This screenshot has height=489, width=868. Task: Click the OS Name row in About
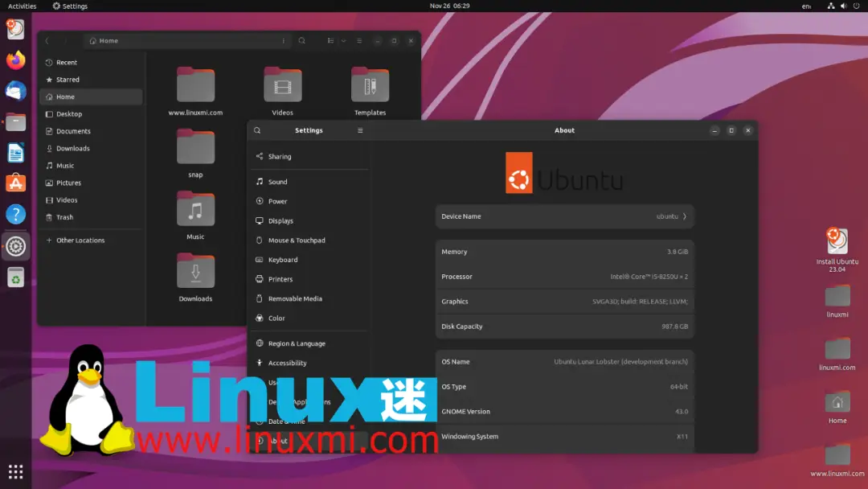coord(565,362)
